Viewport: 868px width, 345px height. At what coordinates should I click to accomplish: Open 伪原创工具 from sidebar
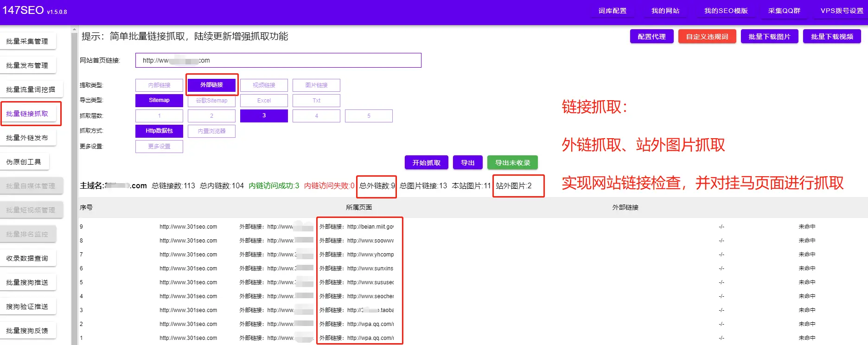[x=24, y=162]
